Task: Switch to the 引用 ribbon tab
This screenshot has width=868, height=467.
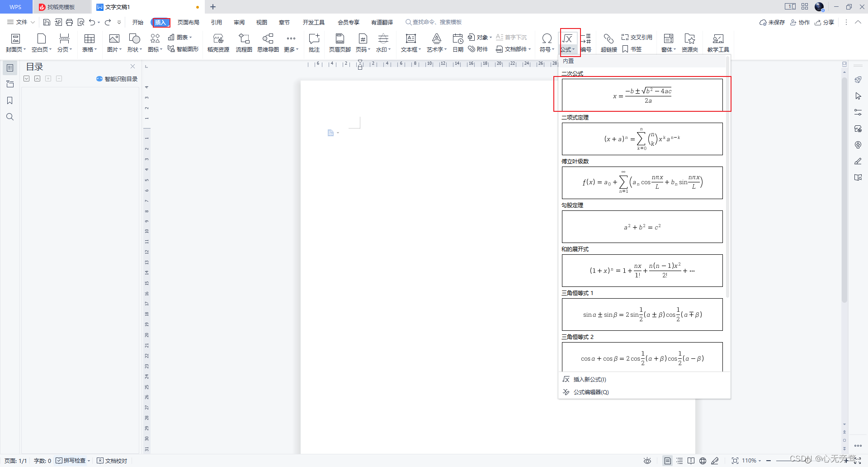Action: click(x=217, y=22)
